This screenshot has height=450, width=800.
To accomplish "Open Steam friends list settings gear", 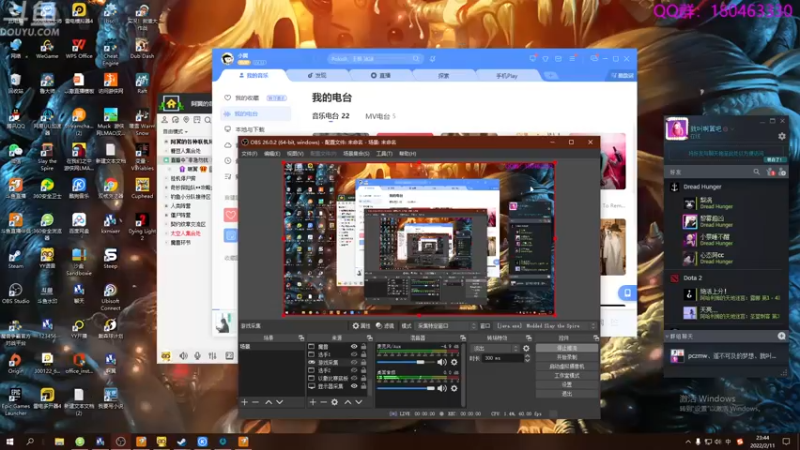I will [782, 136].
